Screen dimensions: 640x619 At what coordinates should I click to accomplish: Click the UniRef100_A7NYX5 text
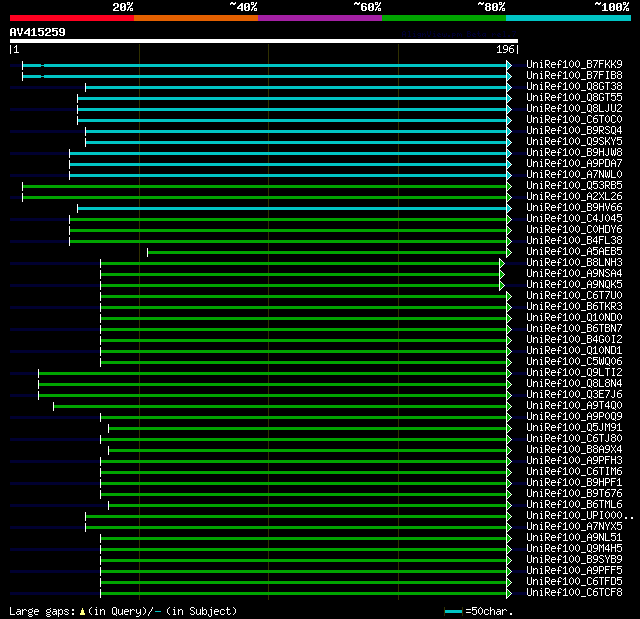(574, 527)
